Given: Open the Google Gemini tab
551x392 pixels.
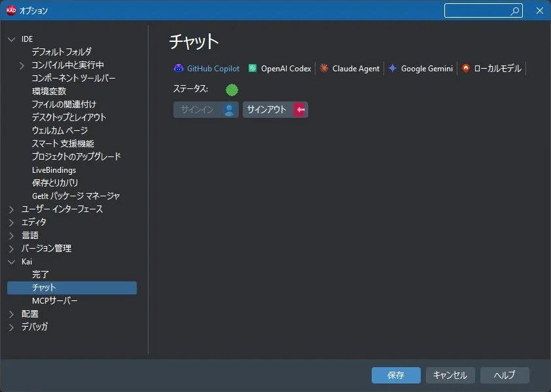Looking at the screenshot, I should (x=421, y=68).
